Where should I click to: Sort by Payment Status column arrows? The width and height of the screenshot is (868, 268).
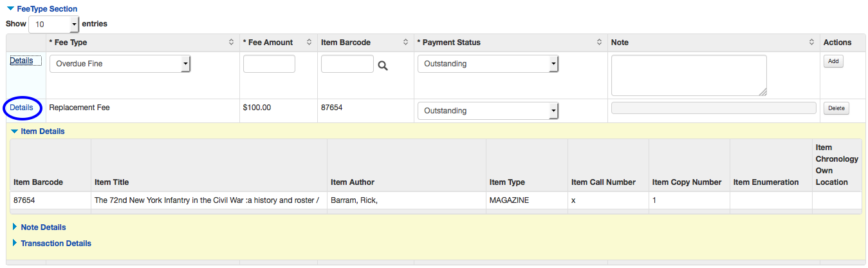tap(600, 43)
